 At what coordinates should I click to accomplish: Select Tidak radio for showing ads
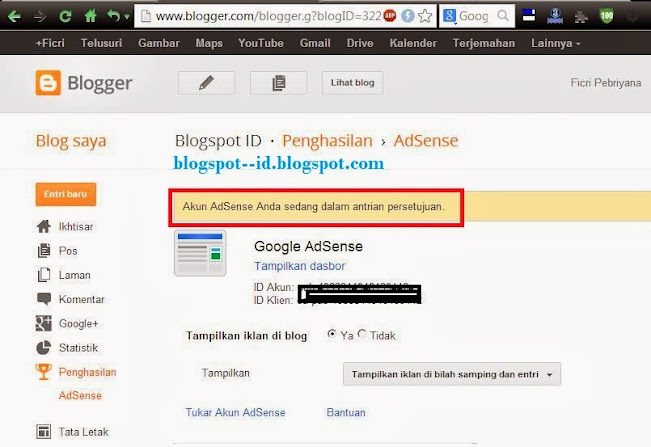362,334
